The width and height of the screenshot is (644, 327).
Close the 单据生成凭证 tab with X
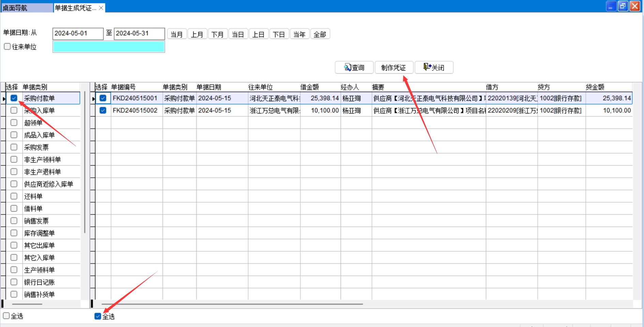coord(101,8)
